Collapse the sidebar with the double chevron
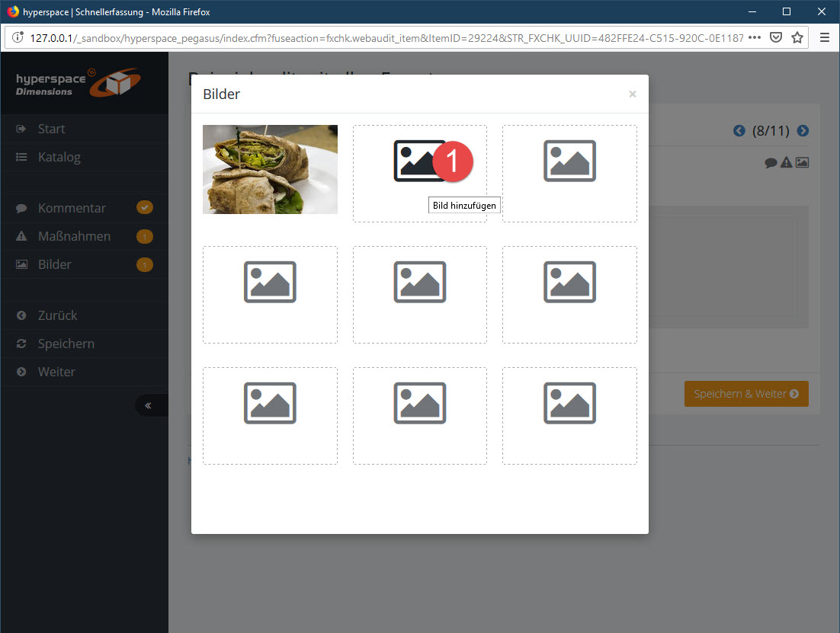 point(149,405)
